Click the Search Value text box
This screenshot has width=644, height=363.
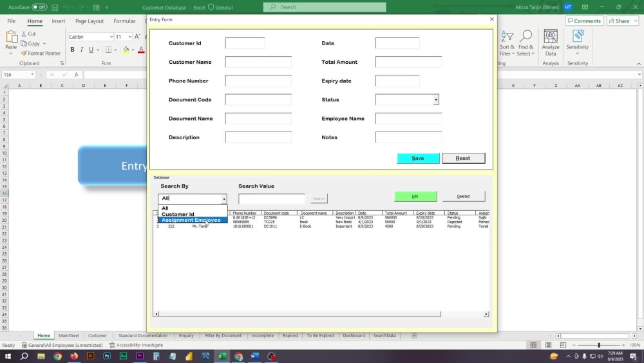[272, 199]
